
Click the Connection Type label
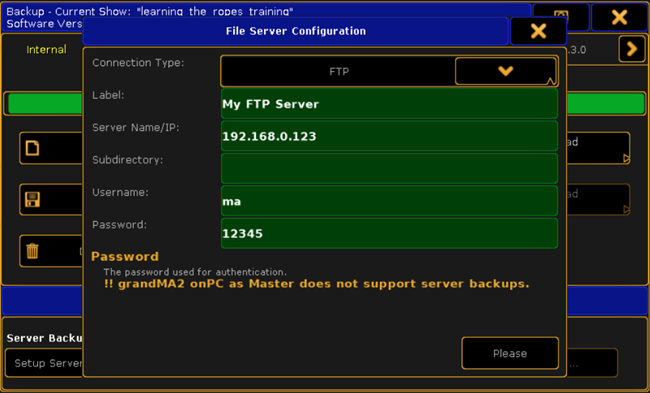pos(138,63)
